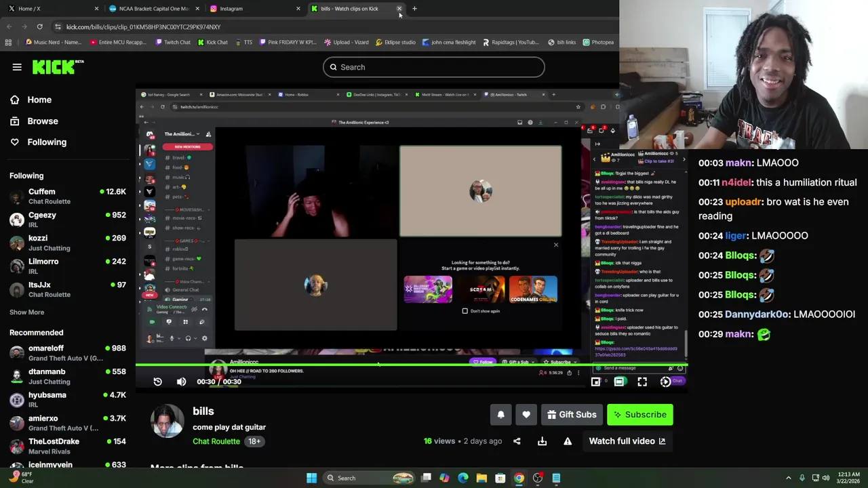Click the Kick search field
The width and height of the screenshot is (868, 488).
tap(433, 67)
